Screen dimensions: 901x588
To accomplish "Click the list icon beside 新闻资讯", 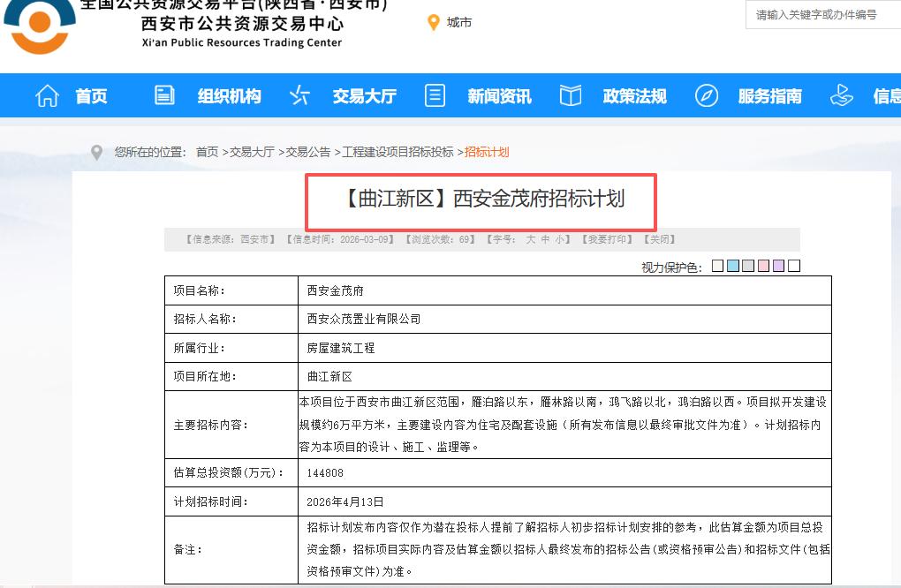I will [435, 95].
